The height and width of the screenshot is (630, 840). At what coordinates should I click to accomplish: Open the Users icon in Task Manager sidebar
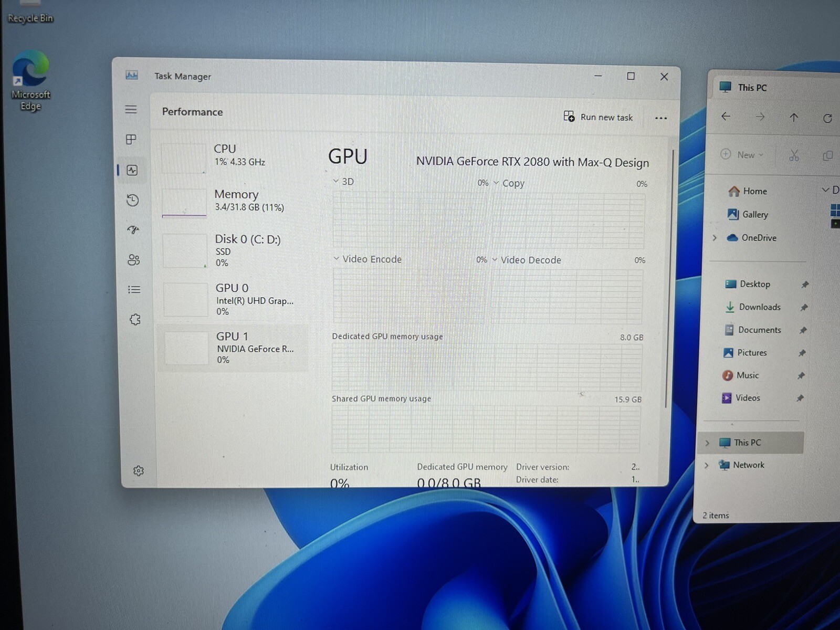(134, 260)
